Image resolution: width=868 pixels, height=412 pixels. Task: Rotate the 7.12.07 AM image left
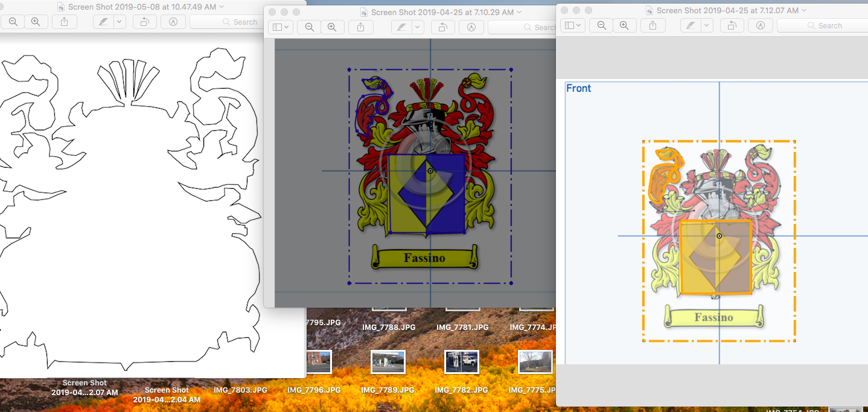click(731, 25)
